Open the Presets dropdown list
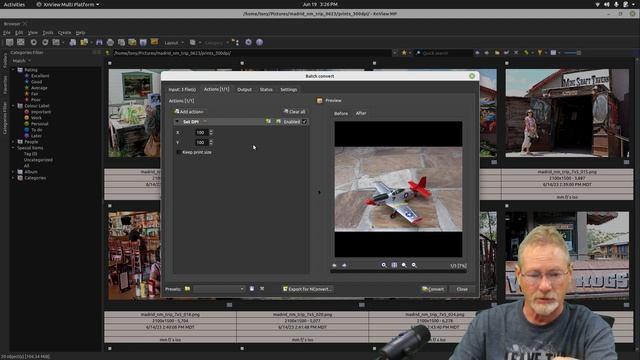640x360 pixels. coord(219,289)
